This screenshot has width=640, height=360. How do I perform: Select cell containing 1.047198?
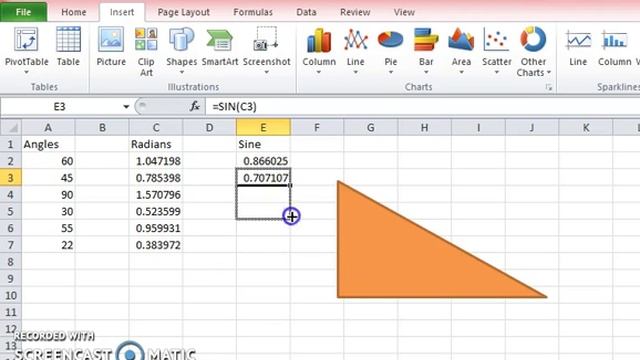156,161
